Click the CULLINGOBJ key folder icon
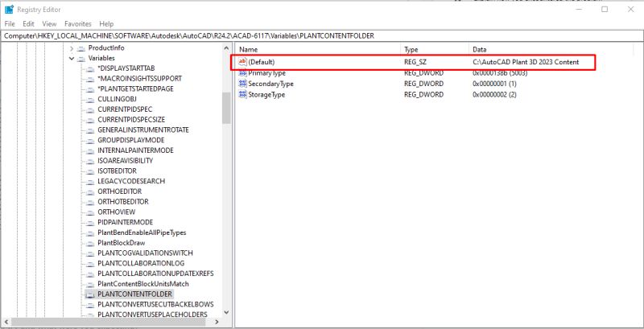This screenshot has width=644, height=329. click(x=90, y=99)
